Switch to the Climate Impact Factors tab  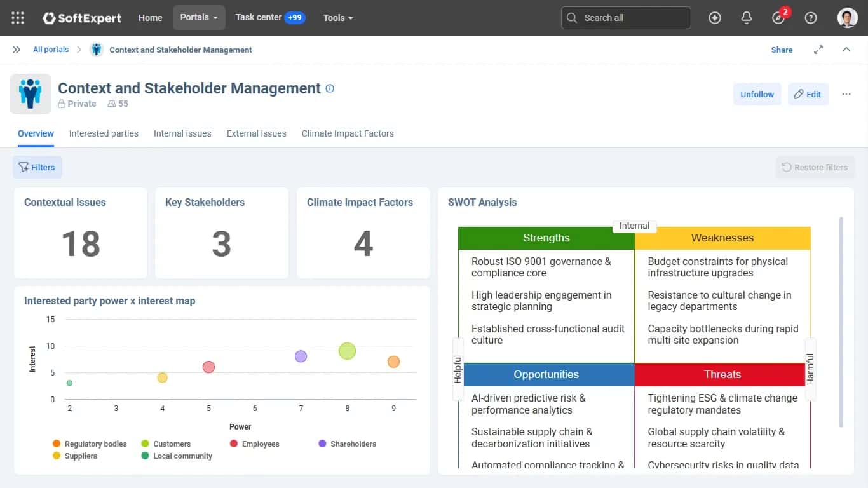[348, 133]
